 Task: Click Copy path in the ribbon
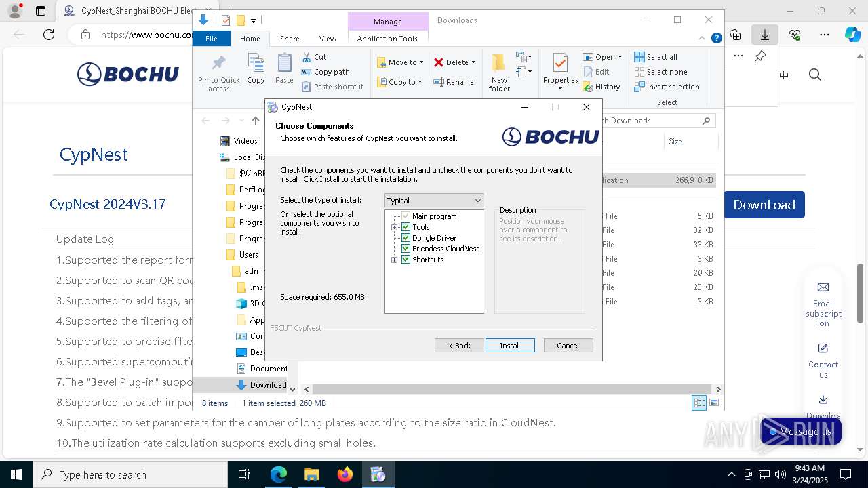click(x=325, y=72)
